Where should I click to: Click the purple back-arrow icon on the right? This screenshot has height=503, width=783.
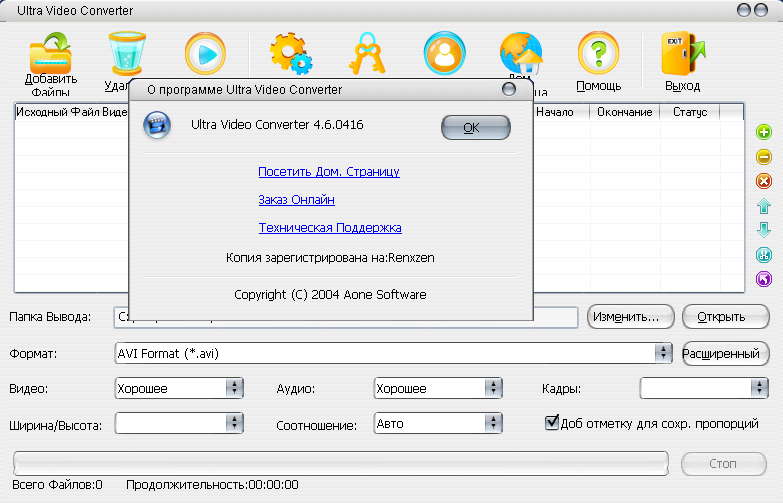tap(764, 279)
